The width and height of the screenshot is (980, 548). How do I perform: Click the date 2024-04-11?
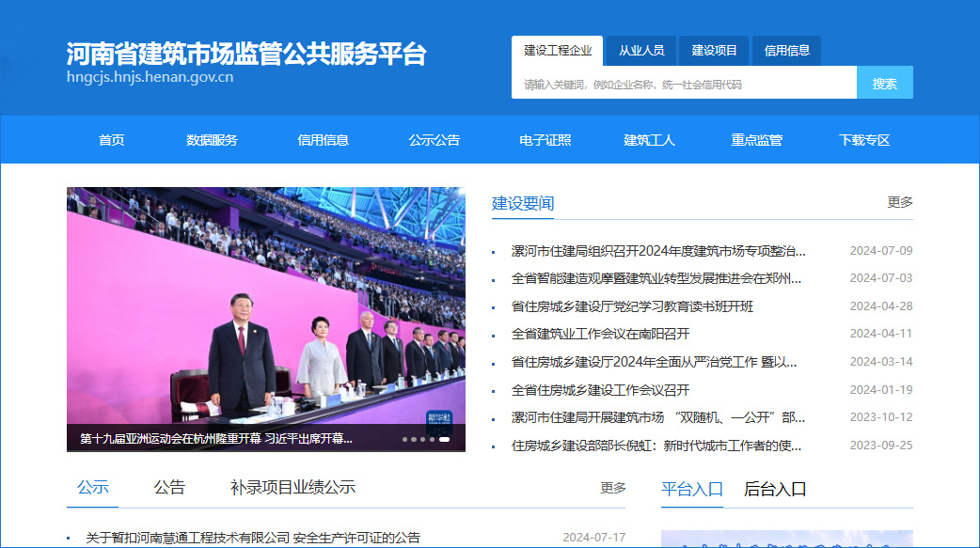pos(881,334)
